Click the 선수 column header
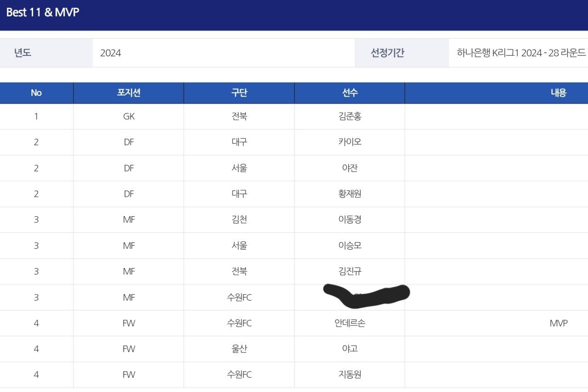 click(x=350, y=93)
